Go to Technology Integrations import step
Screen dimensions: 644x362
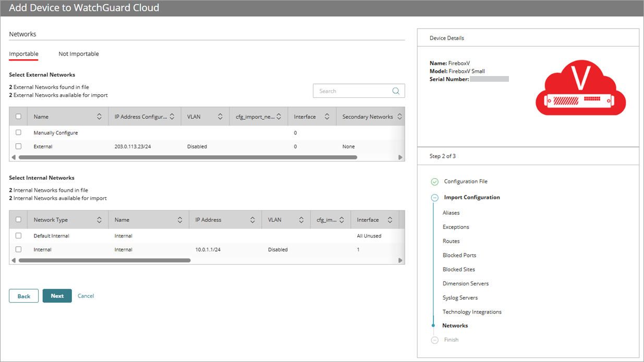click(472, 312)
